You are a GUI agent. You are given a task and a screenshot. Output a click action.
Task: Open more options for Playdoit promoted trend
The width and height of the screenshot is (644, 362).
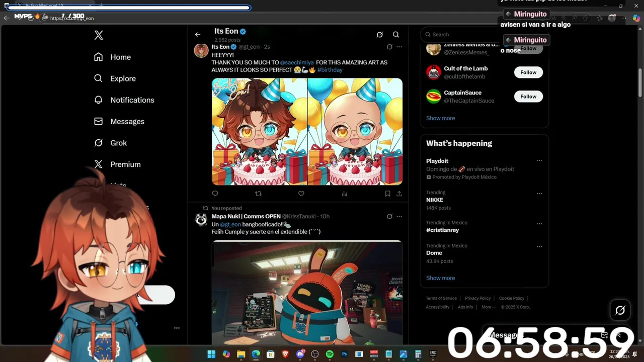pos(539,160)
